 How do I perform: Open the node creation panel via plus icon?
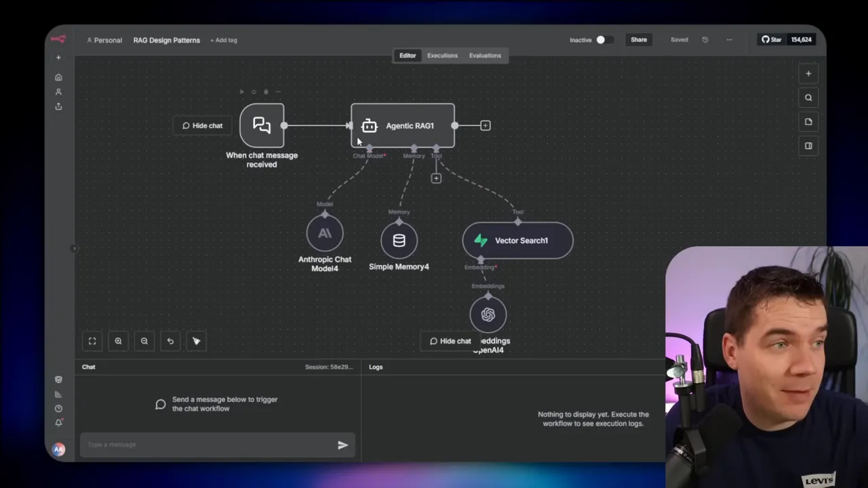tap(808, 73)
